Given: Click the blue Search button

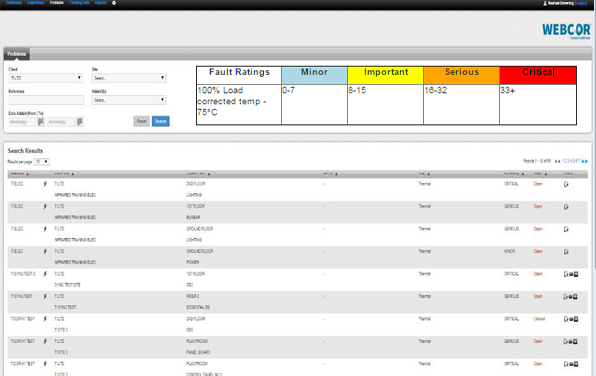Looking at the screenshot, I should (x=161, y=121).
